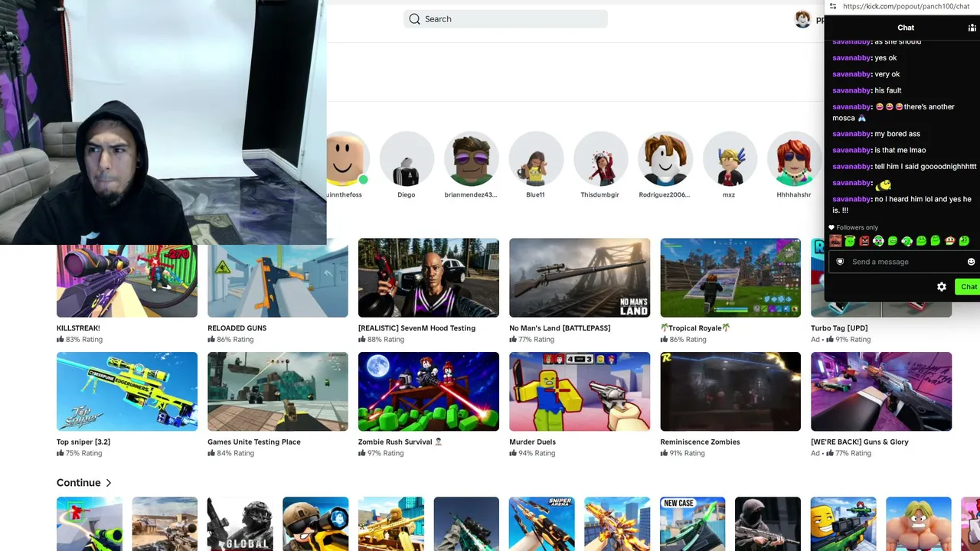Click the 'my bored ass' chat message

point(897,134)
